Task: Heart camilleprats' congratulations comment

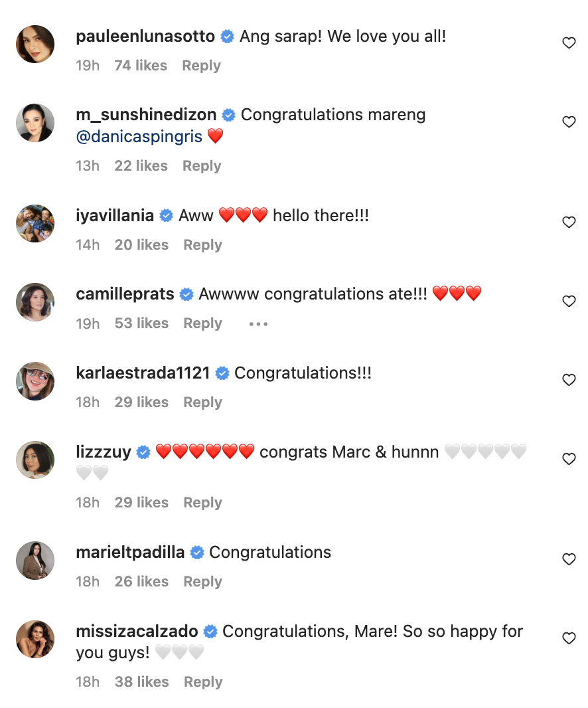Action: [x=569, y=301]
